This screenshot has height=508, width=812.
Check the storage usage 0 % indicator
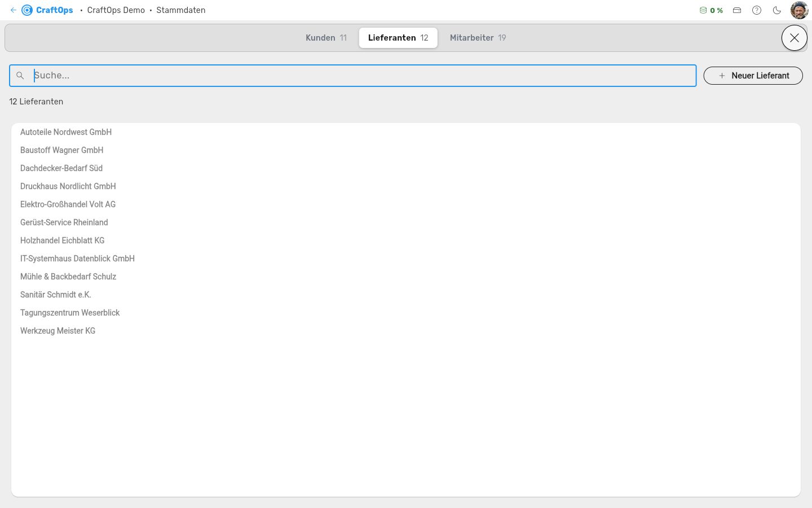point(711,10)
